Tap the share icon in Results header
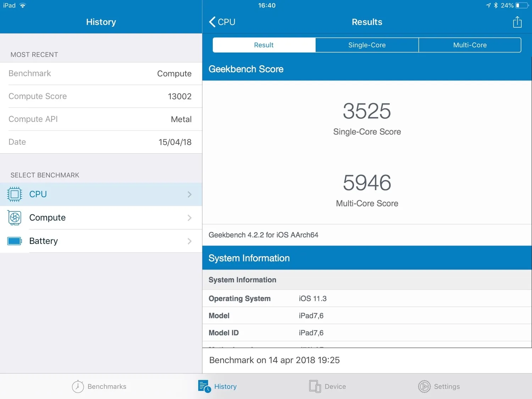Screen dimensions: 532x399 517,22
